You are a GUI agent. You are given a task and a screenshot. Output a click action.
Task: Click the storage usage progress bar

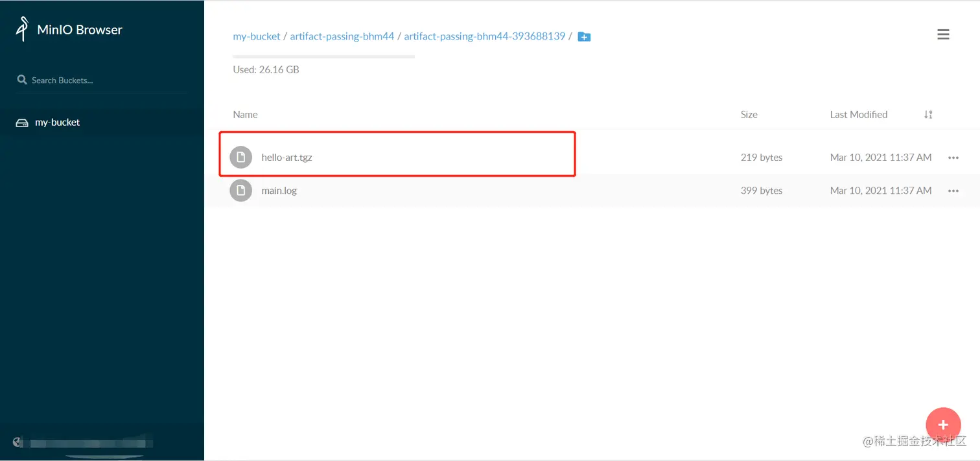coord(323,56)
